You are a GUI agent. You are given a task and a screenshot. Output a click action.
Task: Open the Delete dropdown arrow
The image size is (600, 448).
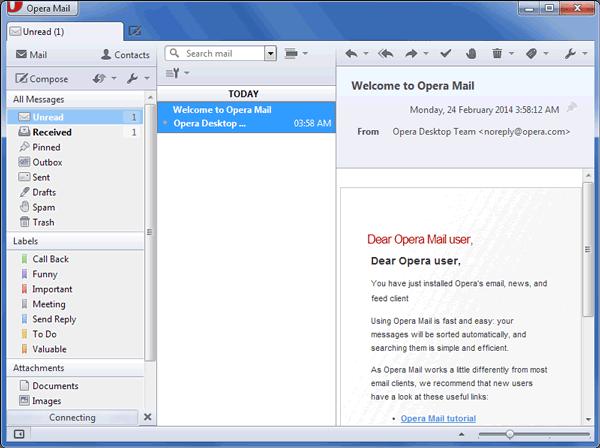511,54
